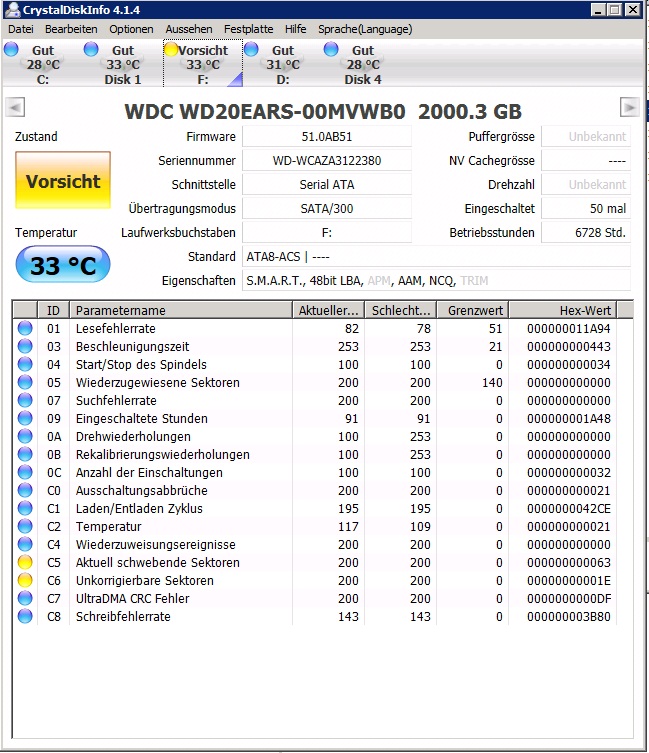Viewport: 649px width, 753px height.
Task: Click blue status icon for Wiederzuweisungsereignisse
Action: 25,544
